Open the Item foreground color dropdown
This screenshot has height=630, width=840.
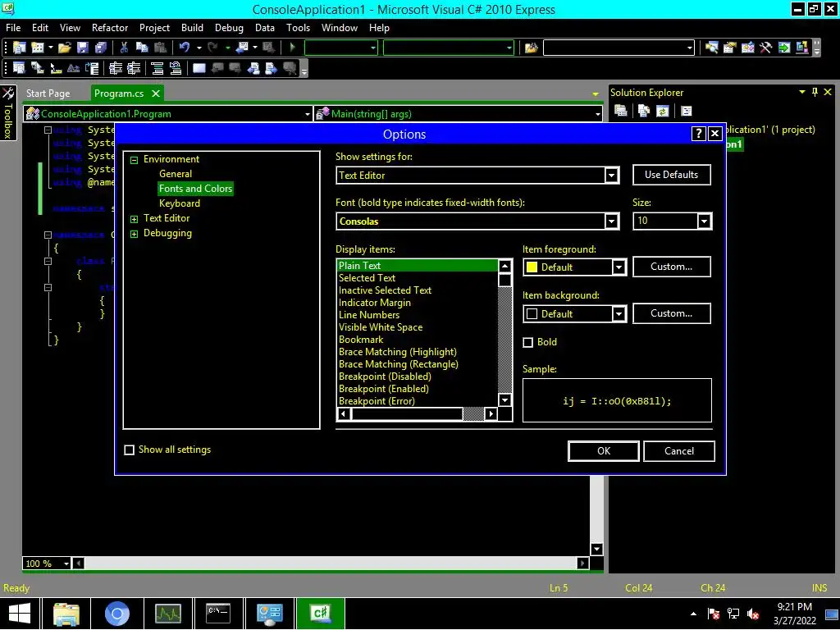tap(619, 267)
